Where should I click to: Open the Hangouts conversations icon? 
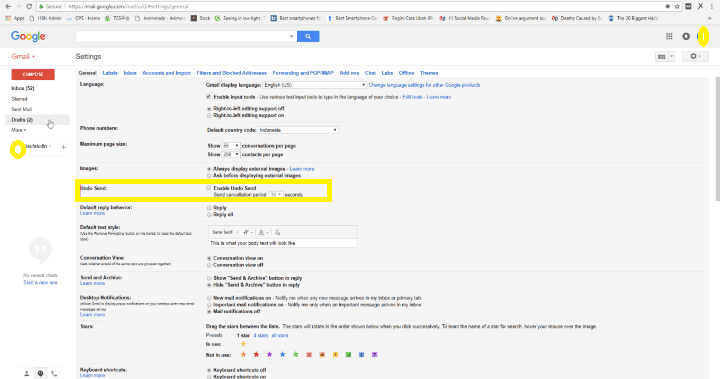click(40, 373)
